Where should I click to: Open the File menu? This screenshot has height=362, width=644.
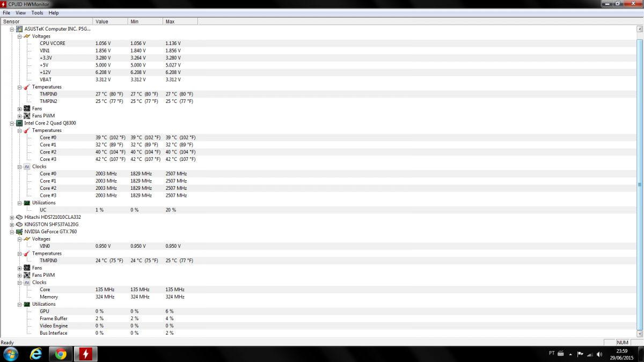pos(6,12)
